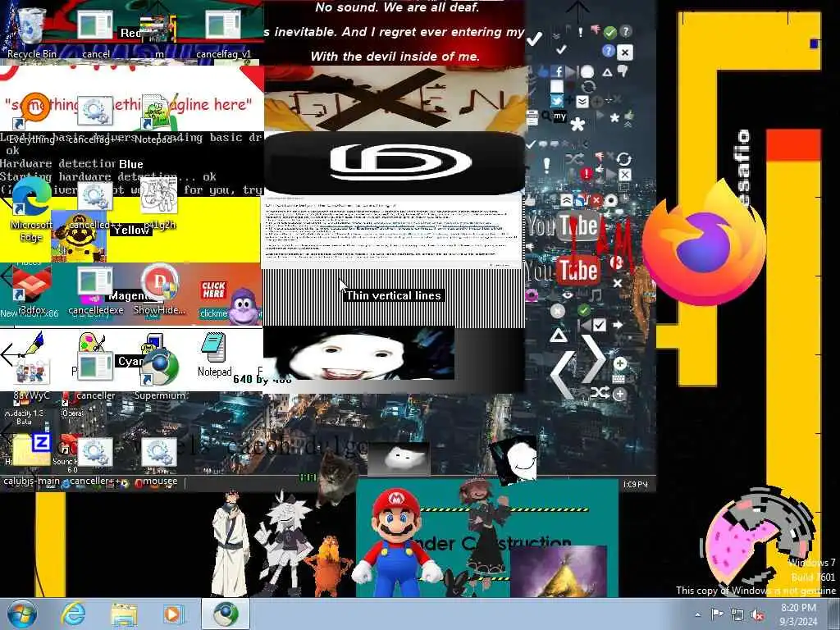
Task: Click the embedded clock reading 1:09 PM
Action: pyautogui.click(x=636, y=484)
